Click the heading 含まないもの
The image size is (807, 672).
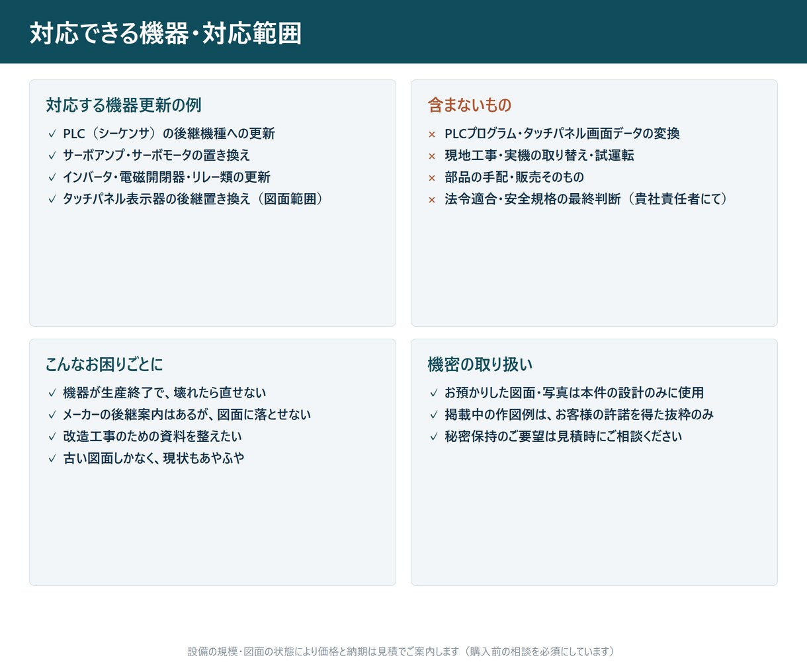point(470,105)
